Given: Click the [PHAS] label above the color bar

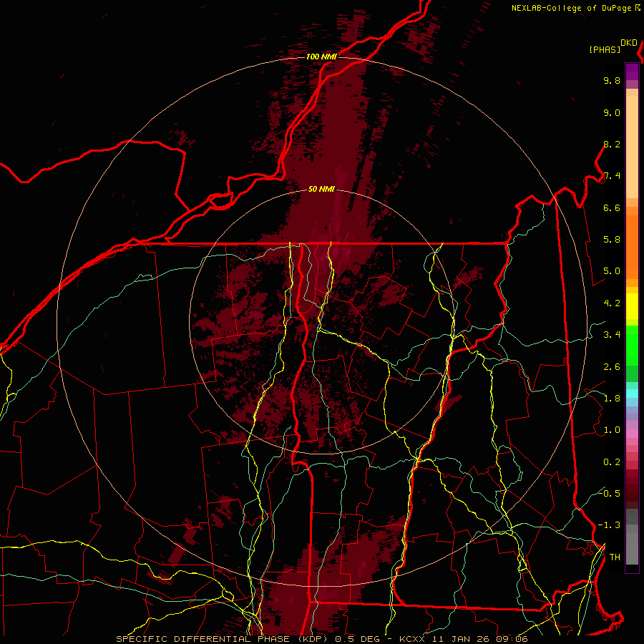Looking at the screenshot, I should click(x=605, y=49).
